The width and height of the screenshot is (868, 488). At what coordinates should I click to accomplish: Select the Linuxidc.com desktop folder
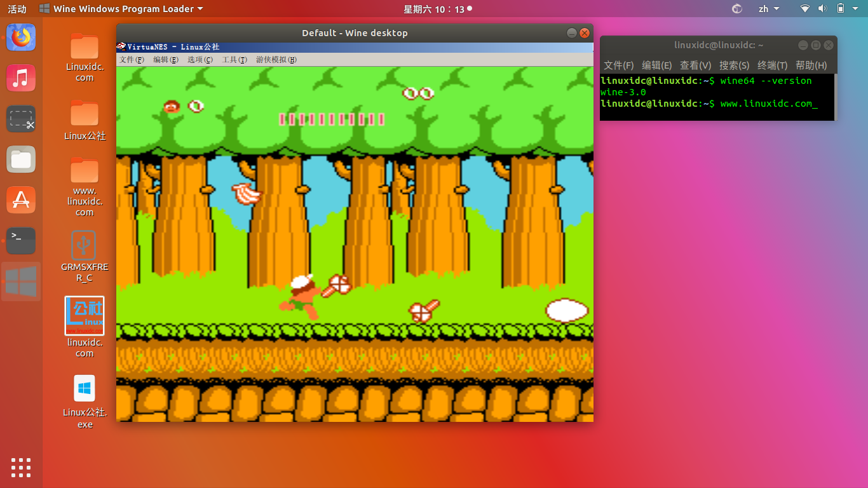tap(85, 57)
